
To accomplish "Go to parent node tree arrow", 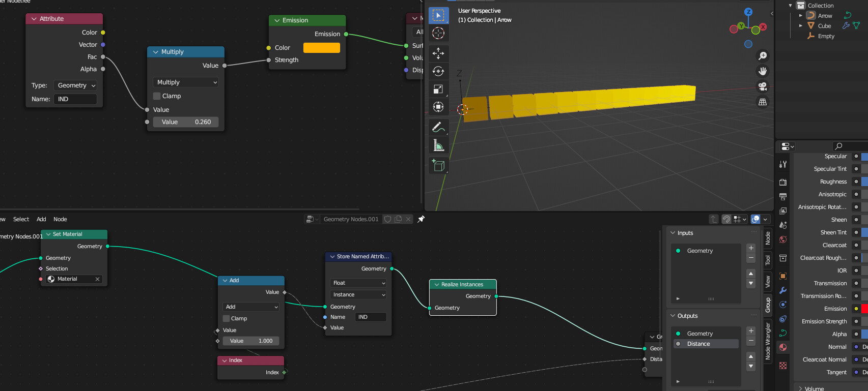I will [713, 219].
